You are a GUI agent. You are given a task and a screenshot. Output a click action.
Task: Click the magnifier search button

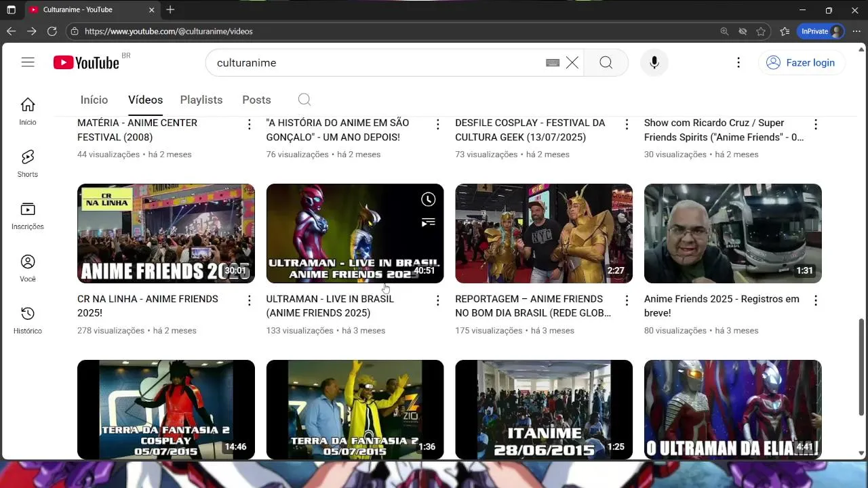[606, 62]
